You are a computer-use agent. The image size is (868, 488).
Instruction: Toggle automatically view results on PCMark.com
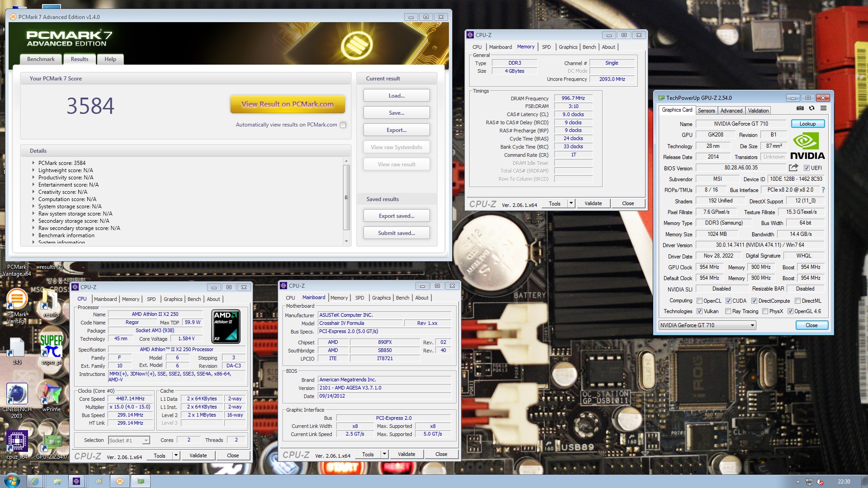[343, 125]
